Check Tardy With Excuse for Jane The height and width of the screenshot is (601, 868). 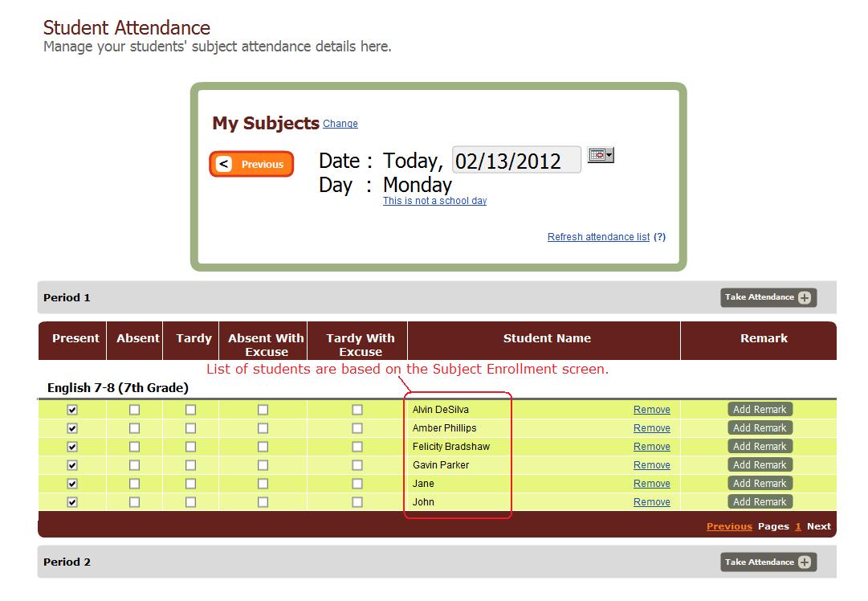coord(357,484)
